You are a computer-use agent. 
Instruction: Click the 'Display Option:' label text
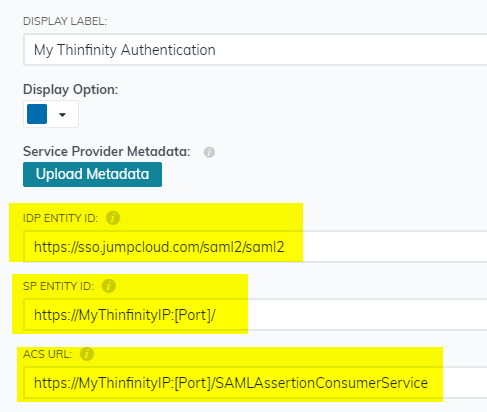(70, 90)
